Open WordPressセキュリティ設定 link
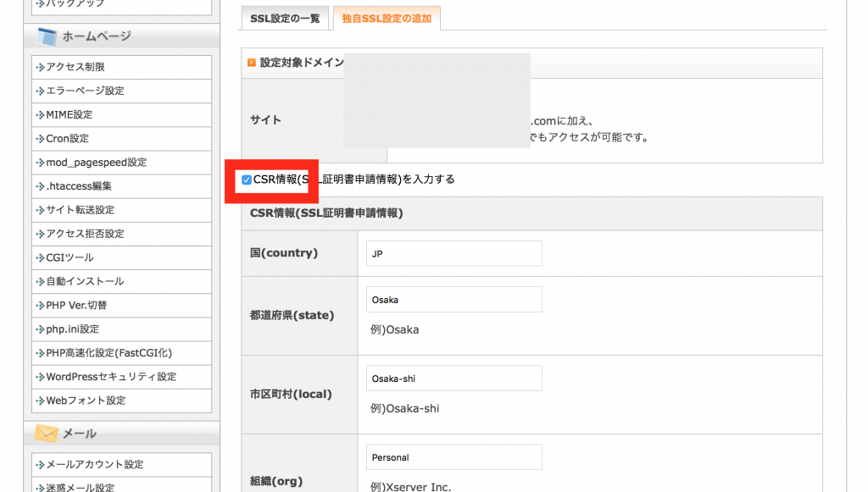This screenshot has height=492, width=868. (x=111, y=376)
